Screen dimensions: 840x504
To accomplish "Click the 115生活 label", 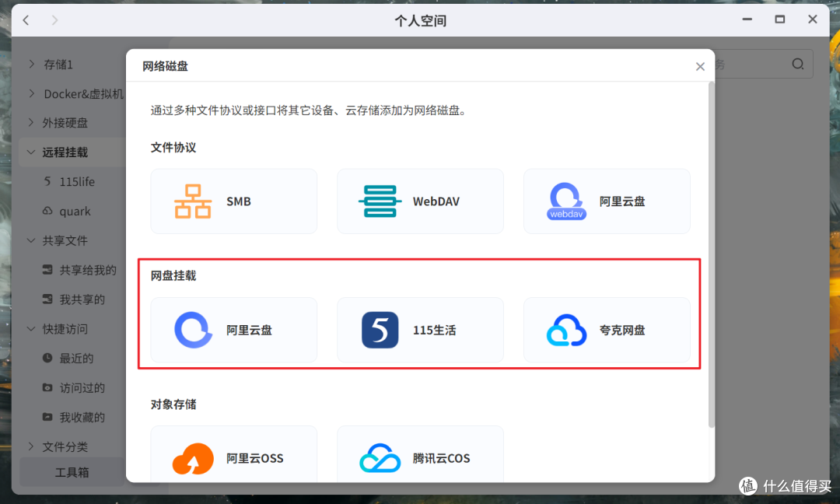I will click(435, 330).
